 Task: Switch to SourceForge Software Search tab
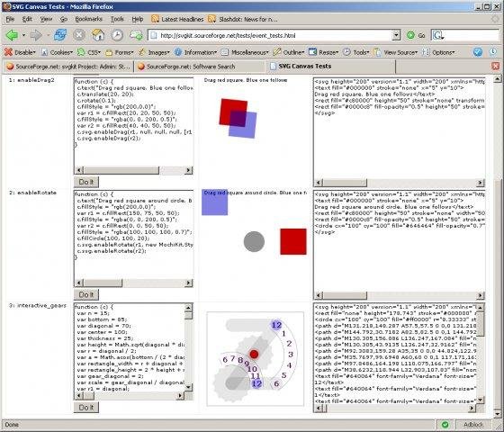point(199,67)
